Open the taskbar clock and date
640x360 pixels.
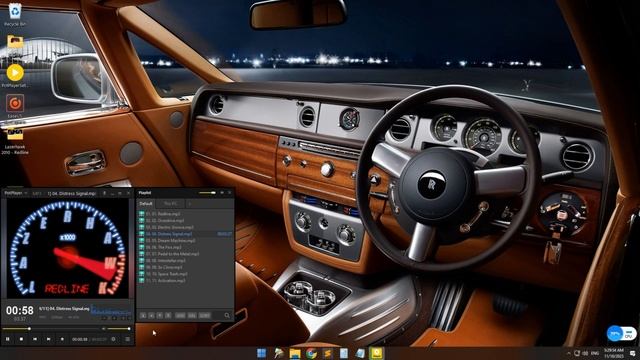pos(613,353)
